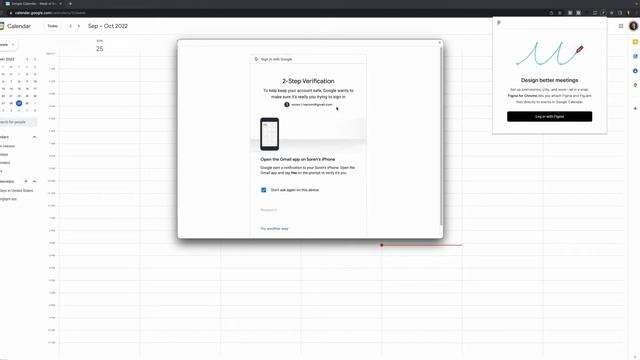640x360 pixels.
Task: Open Google Tasks in the side panel
Action: 635,56
